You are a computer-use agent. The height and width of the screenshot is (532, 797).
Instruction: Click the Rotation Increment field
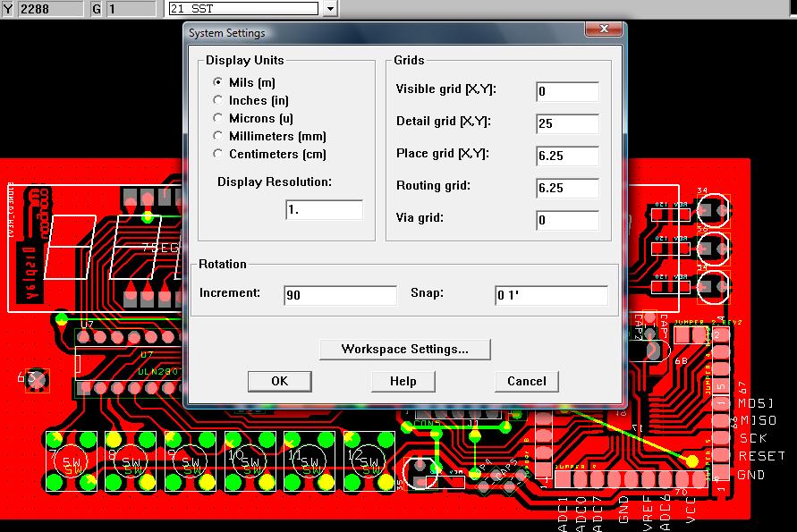(340, 295)
